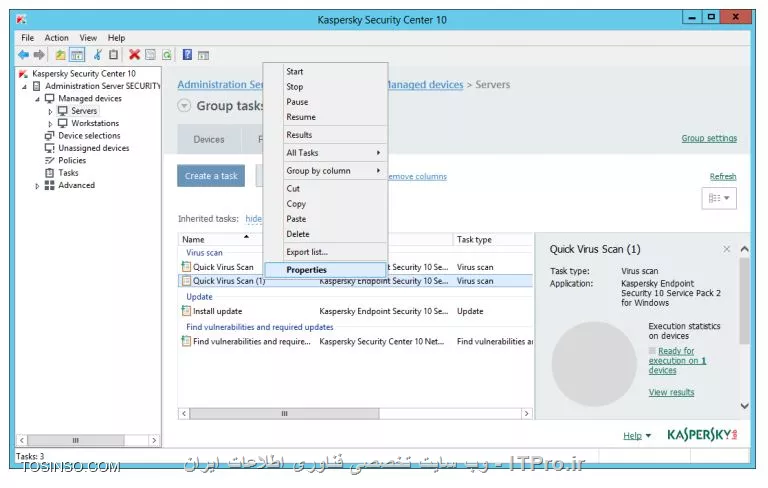768x488 pixels.
Task: Close the Quick Virus Scan (1) details pane
Action: (726, 249)
